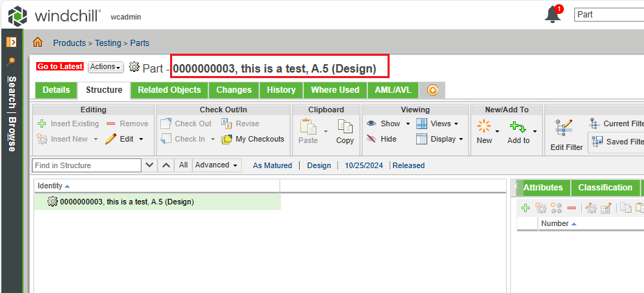Collapse the right pane with arrow
Image resolution: width=644 pixels, height=293 pixels.
point(517,186)
